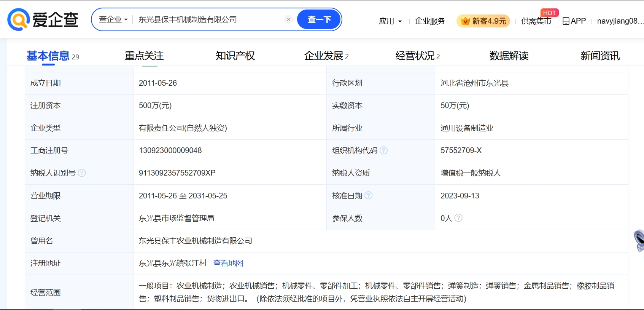Select the taxpayer qualification 增值税一般纳税人
The image size is (644, 310).
(471, 173)
